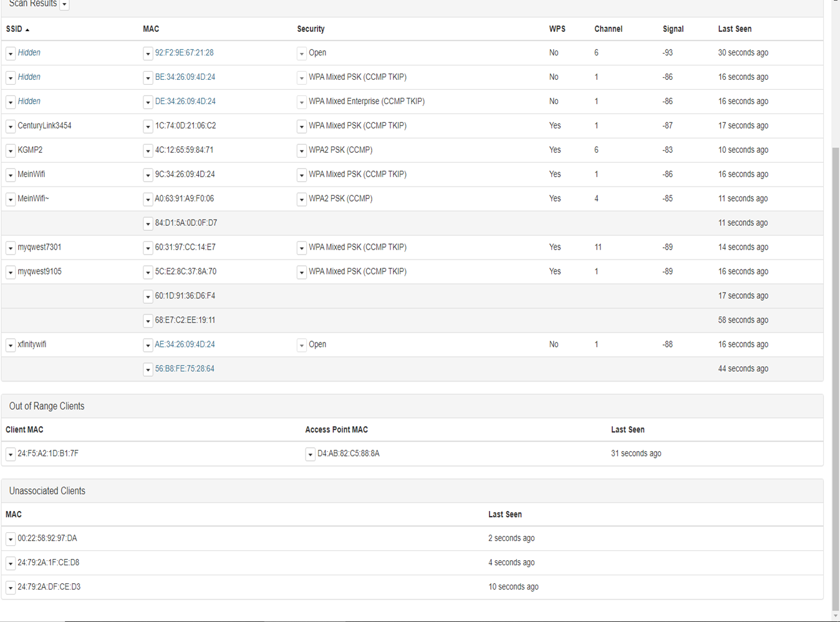Open MAC dropdown for 60:31:97:CC:14:E7

(148, 248)
